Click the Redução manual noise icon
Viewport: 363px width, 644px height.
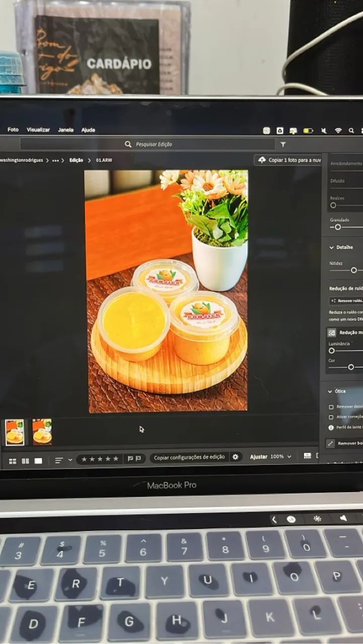point(332,333)
